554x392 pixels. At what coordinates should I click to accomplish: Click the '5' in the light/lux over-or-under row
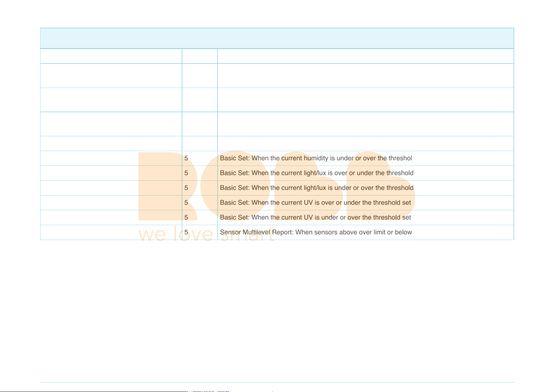pos(186,173)
